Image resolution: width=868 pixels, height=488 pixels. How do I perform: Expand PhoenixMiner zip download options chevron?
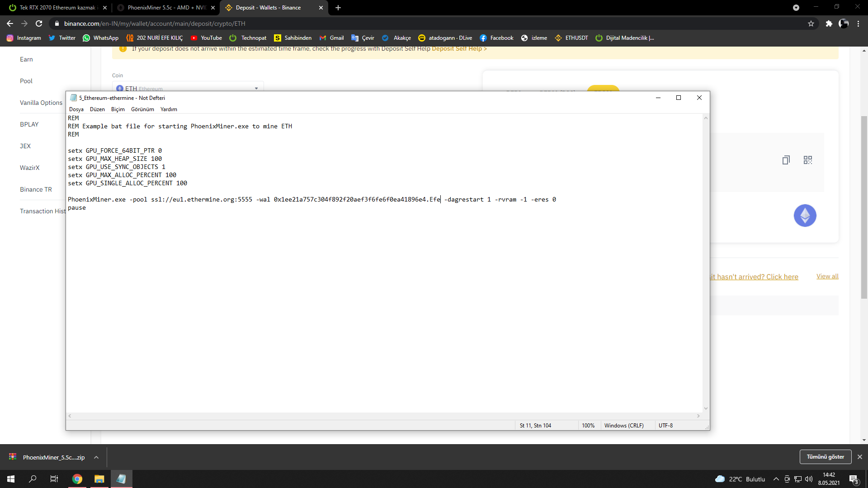(x=96, y=457)
